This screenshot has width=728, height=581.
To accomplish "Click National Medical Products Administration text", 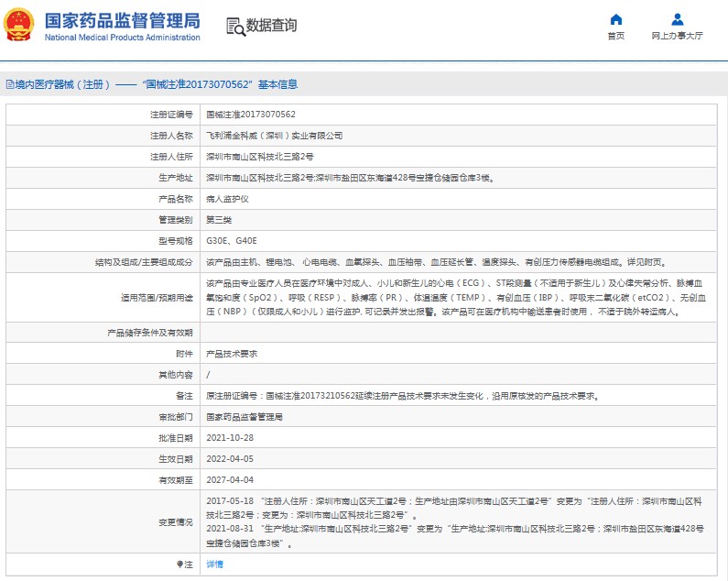I will click(x=122, y=38).
